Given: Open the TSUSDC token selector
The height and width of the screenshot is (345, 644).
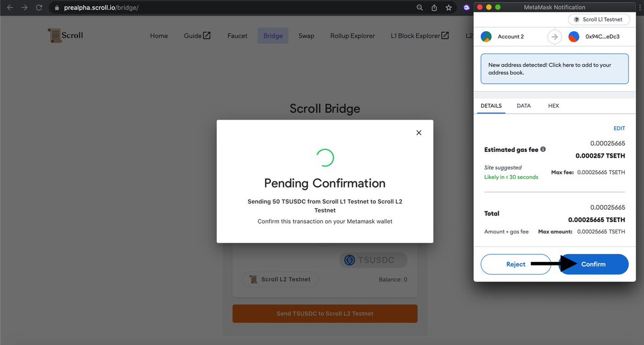Looking at the screenshot, I should pos(373,260).
